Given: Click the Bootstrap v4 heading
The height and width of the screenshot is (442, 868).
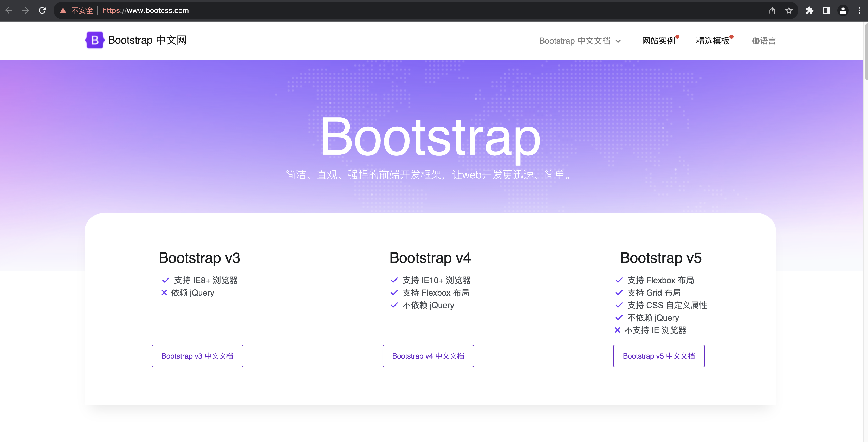Looking at the screenshot, I should pos(430,258).
